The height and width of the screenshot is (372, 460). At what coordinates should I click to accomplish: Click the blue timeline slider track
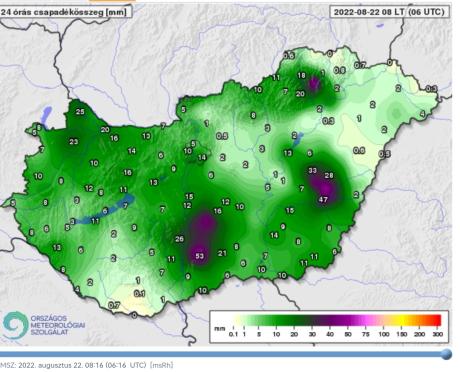click(223, 354)
